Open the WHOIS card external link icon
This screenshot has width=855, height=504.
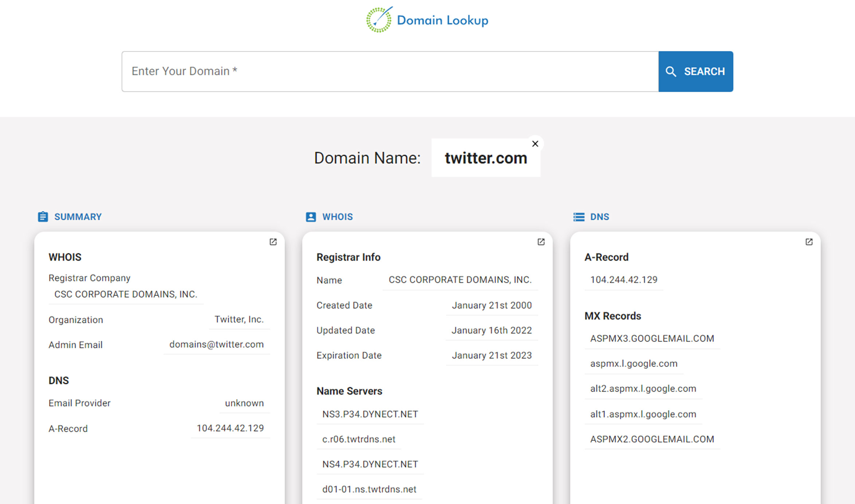point(541,242)
